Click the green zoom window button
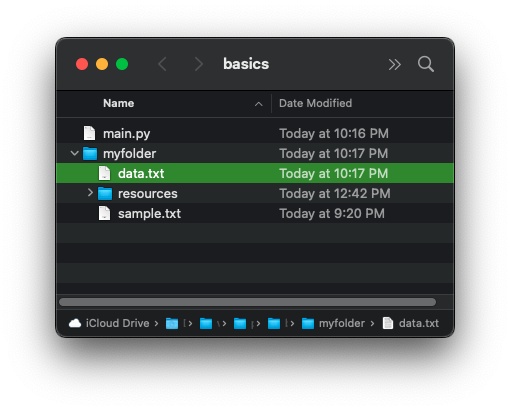 click(x=122, y=64)
